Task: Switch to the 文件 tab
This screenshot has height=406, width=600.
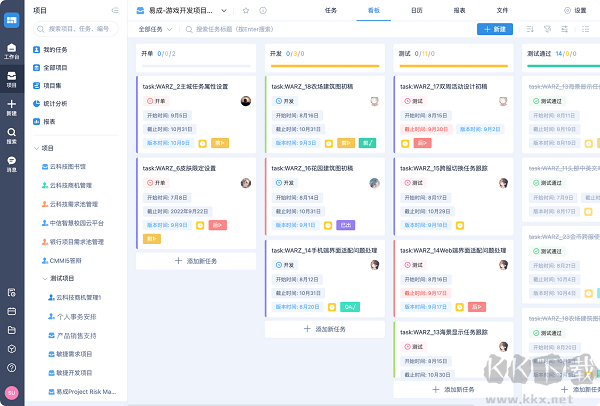Action: (502, 10)
